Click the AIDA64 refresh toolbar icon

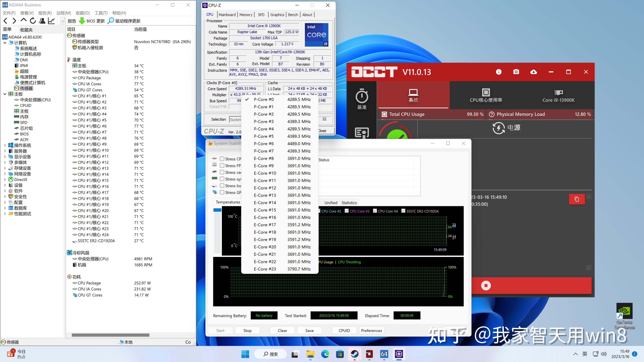[33, 21]
